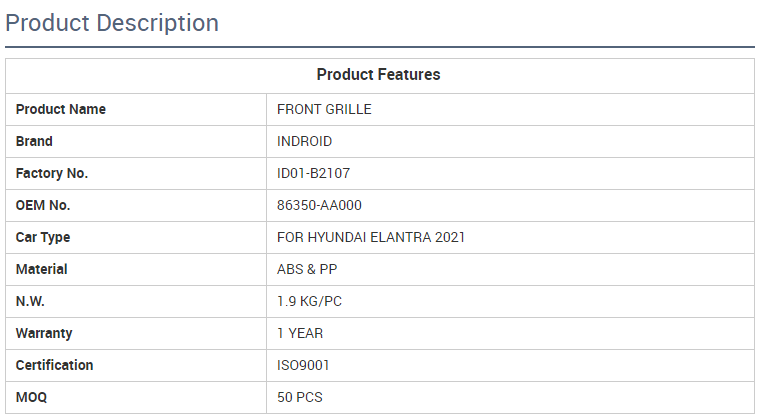Select the OEM No. label
Image resolution: width=759 pixels, height=417 pixels.
[x=43, y=205]
